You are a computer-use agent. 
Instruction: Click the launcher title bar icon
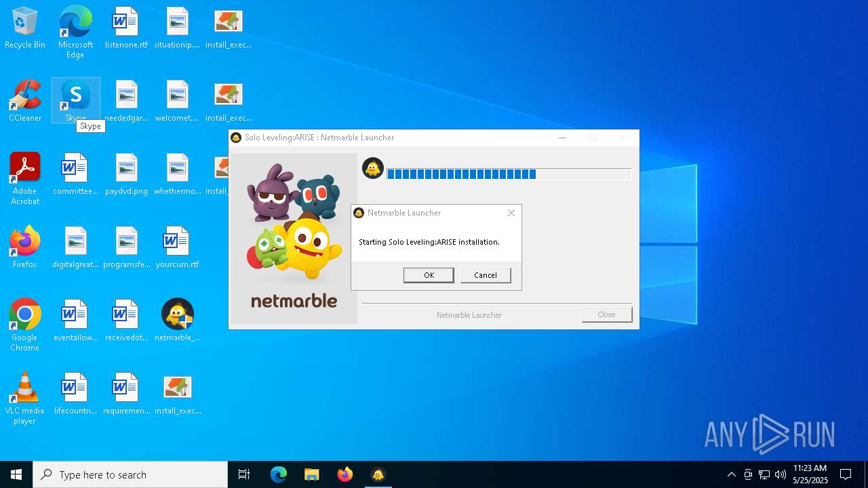pos(236,138)
